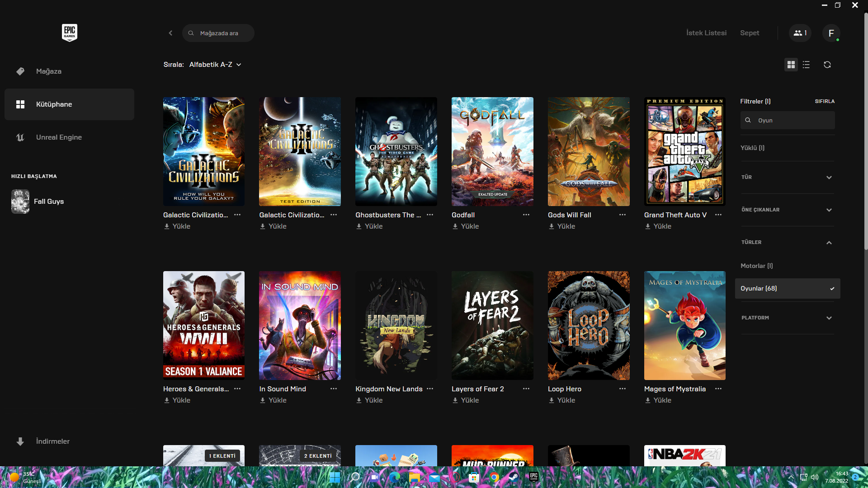868x488 pixels.
Task: Open the Layers of Fear 2 cover
Action: pyautogui.click(x=492, y=325)
